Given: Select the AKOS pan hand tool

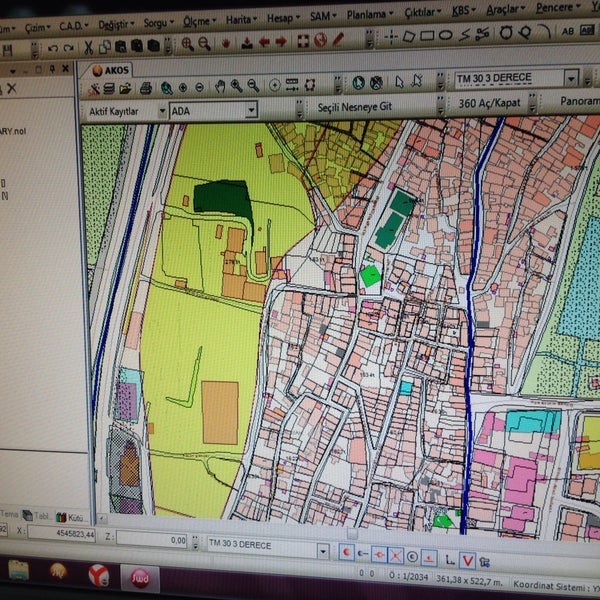Looking at the screenshot, I should 220,87.
